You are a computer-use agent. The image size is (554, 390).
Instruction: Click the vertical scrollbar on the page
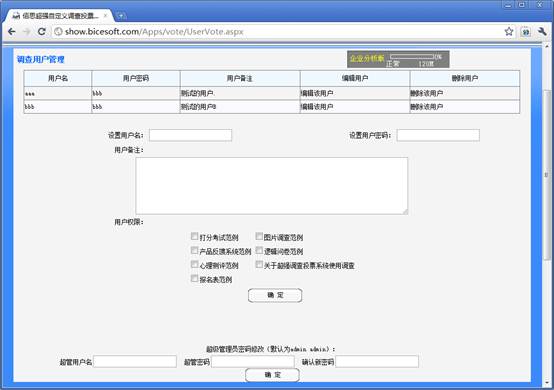[547, 175]
